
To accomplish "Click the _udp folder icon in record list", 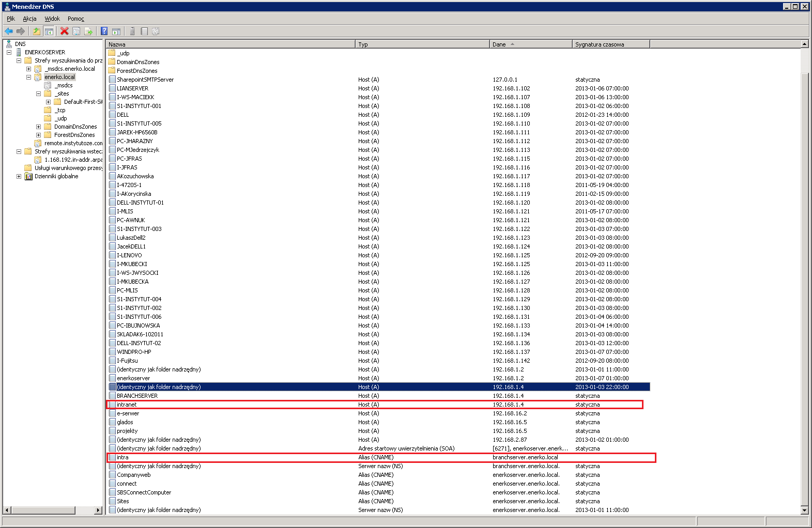I will coord(112,53).
